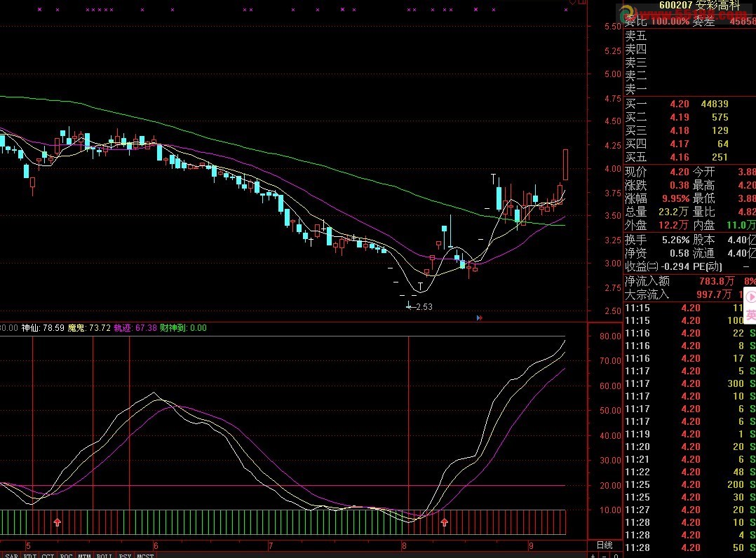Viewport: 756px width, 558px height.
Task: Click the 买五 bid row
Action: (690, 157)
